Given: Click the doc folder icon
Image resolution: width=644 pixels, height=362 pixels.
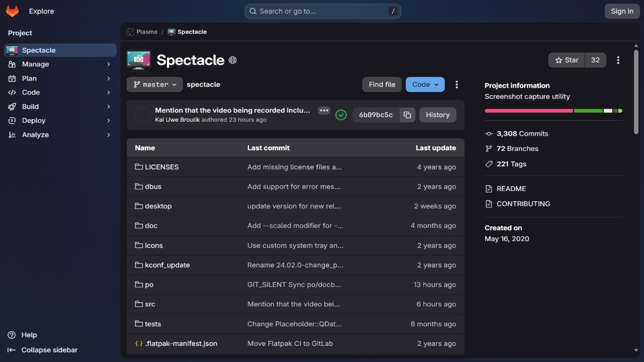Looking at the screenshot, I should coord(139,226).
